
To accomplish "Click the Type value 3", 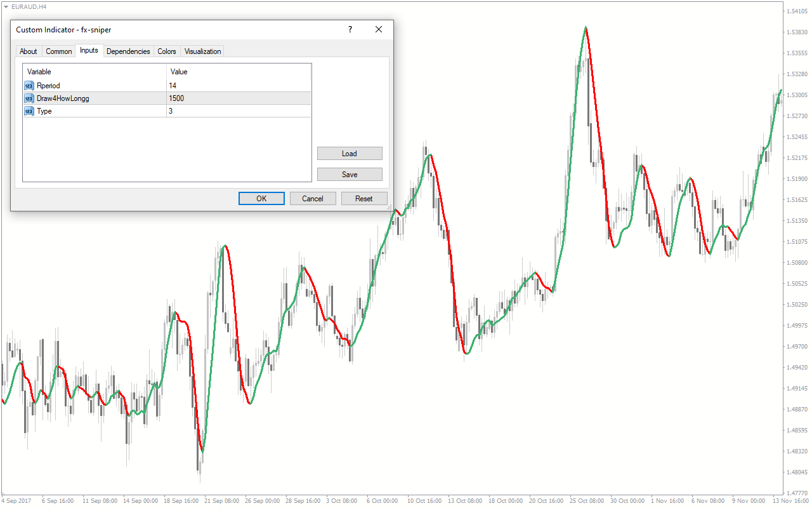I will click(x=171, y=111).
